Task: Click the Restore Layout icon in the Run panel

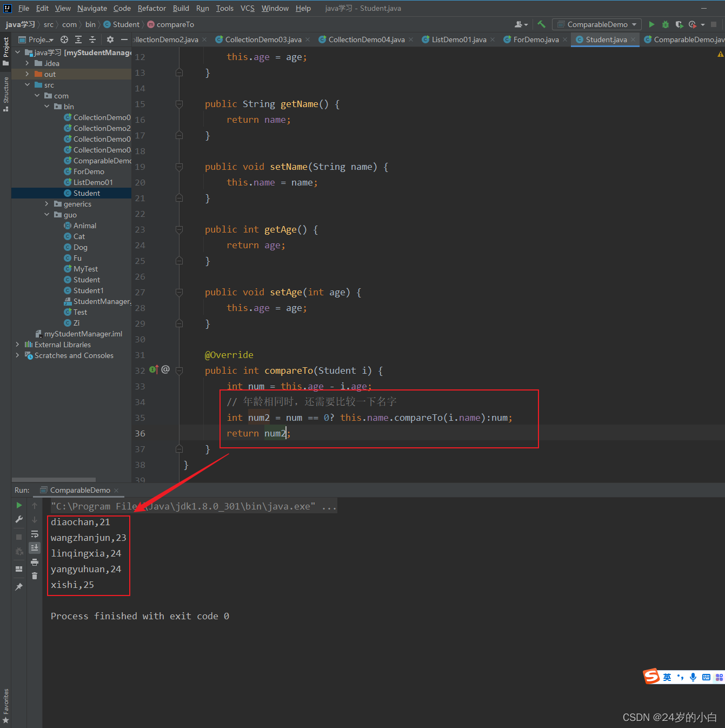Action: [x=19, y=569]
